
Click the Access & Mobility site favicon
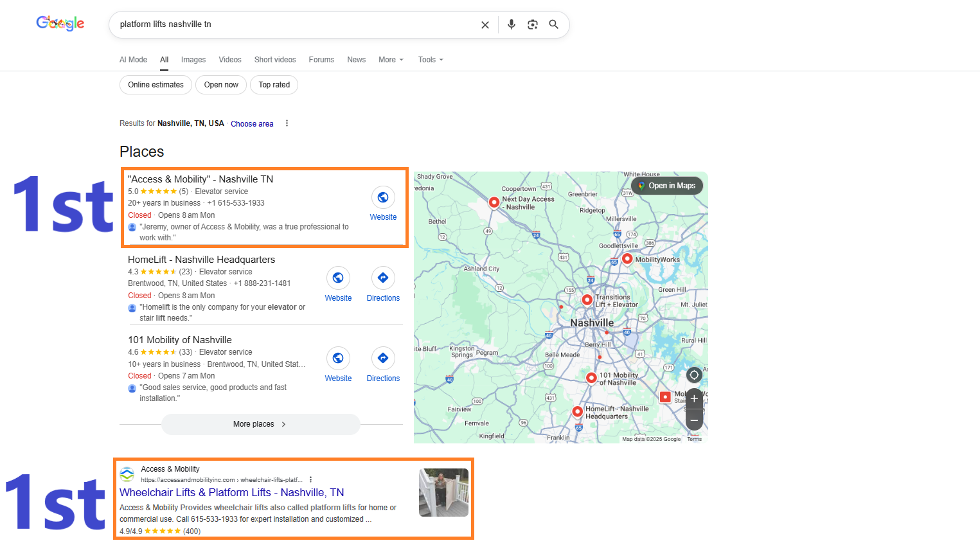click(127, 474)
